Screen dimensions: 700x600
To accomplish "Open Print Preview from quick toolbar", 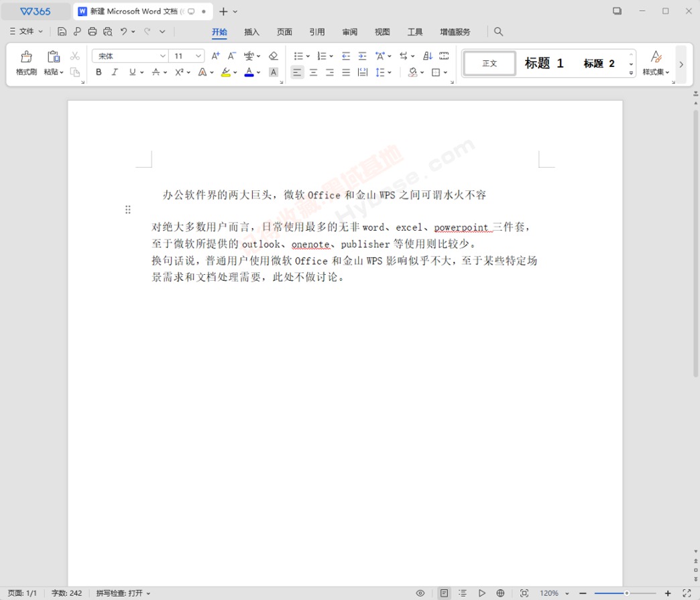I will 107,32.
